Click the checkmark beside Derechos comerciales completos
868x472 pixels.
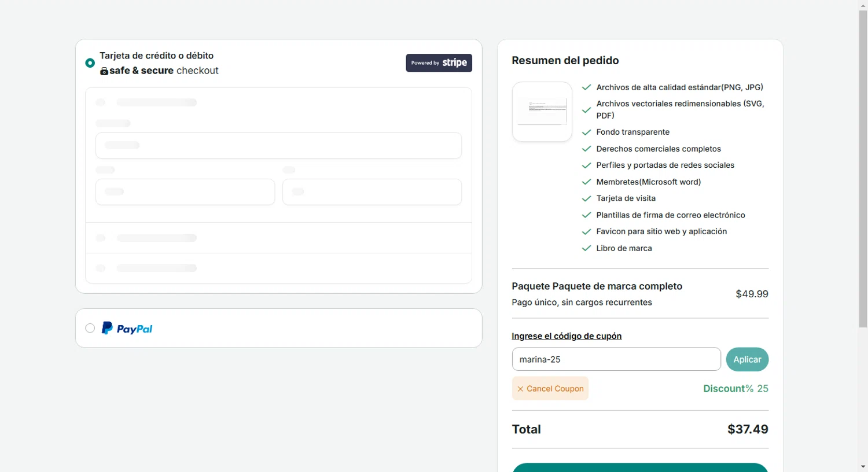coord(586,149)
